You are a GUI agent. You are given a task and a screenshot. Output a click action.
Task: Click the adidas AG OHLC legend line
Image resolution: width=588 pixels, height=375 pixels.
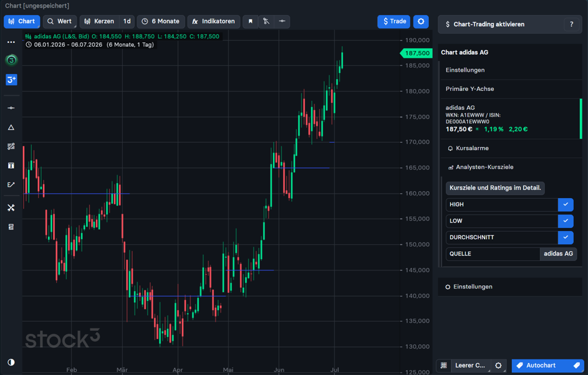click(x=122, y=36)
